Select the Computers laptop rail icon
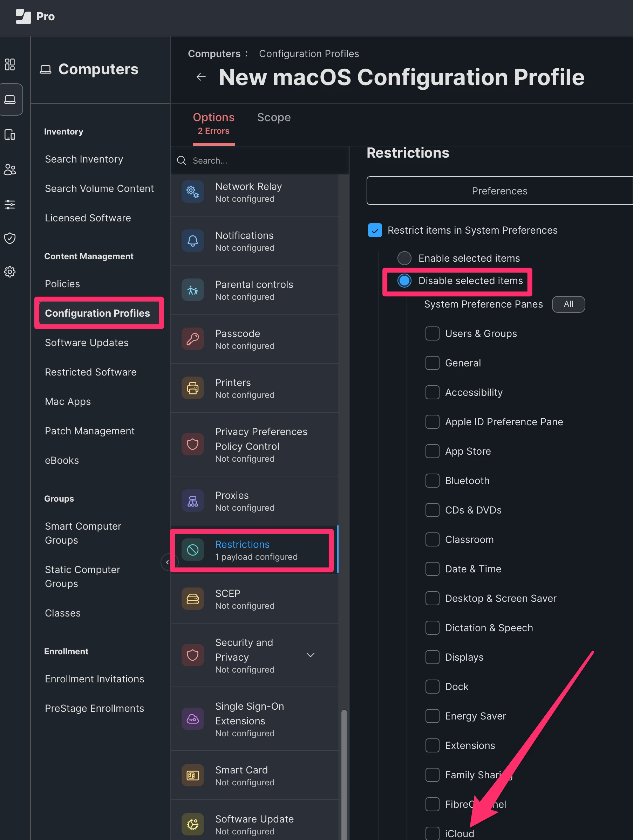The height and width of the screenshot is (840, 633). [x=10, y=99]
